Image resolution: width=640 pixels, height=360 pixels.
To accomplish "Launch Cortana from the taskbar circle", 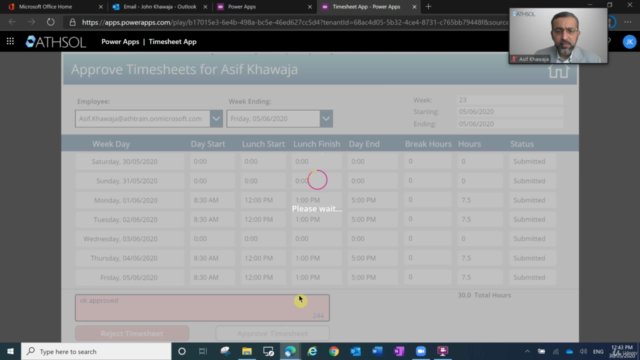I will pyautogui.click(x=182, y=351).
